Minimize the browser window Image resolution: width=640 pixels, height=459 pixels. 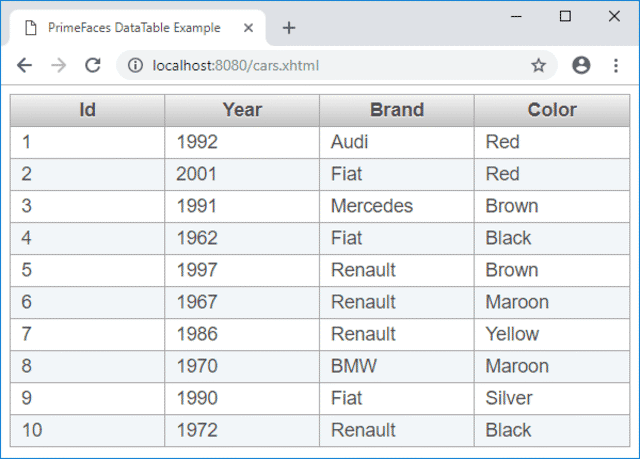(x=516, y=16)
